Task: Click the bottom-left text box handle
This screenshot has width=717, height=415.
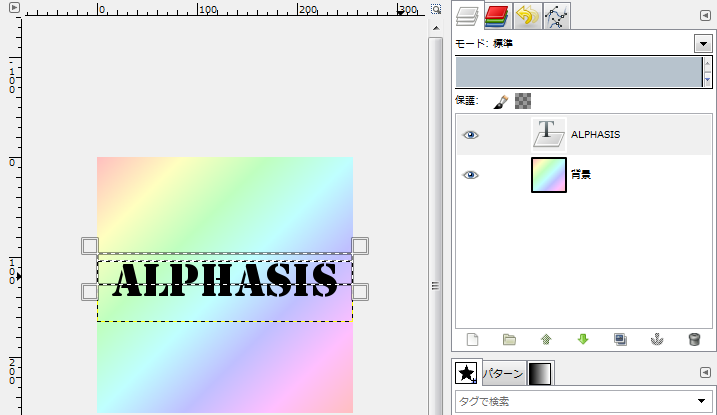Action: point(90,292)
